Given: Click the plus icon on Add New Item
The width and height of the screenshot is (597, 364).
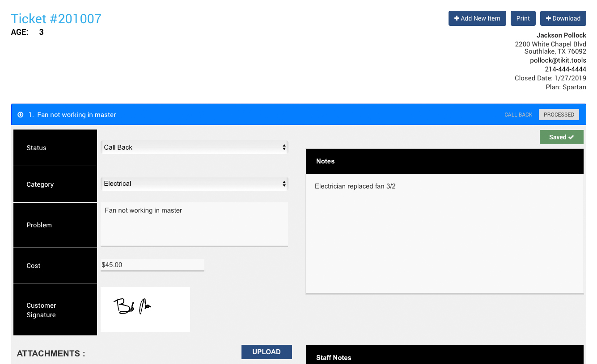Looking at the screenshot, I should pos(457,18).
